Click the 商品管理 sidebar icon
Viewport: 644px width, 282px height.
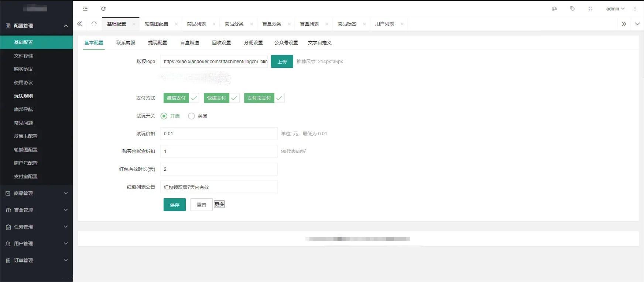click(x=8, y=193)
